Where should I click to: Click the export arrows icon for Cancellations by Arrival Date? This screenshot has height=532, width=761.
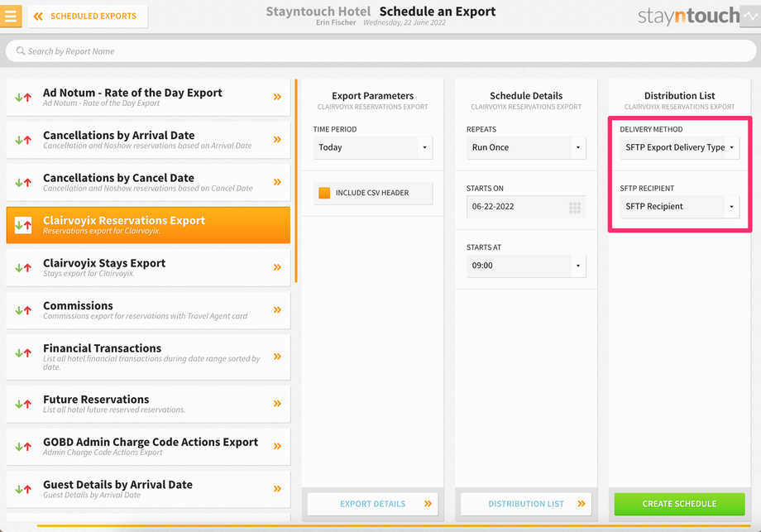(x=23, y=140)
